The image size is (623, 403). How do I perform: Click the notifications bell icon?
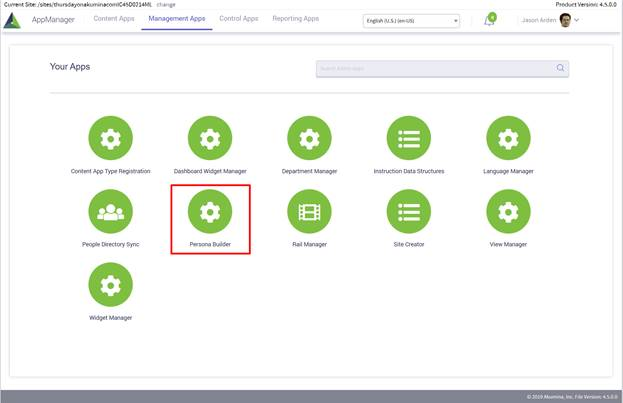tap(489, 20)
